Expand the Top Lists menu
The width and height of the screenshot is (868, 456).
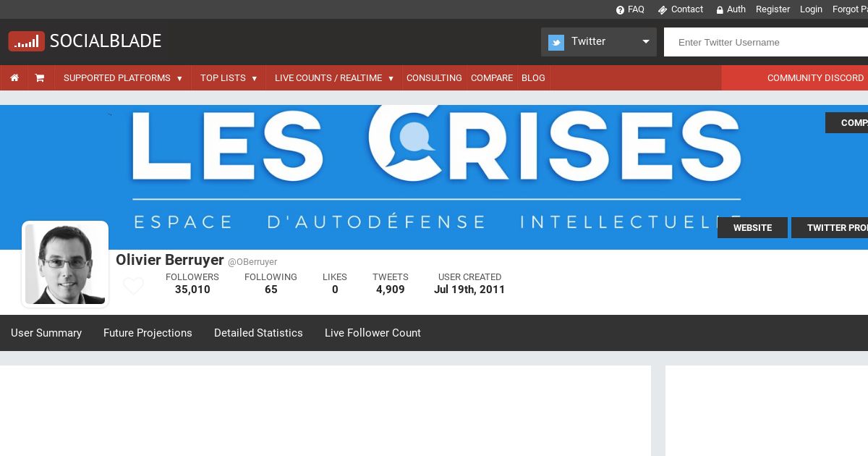229,78
